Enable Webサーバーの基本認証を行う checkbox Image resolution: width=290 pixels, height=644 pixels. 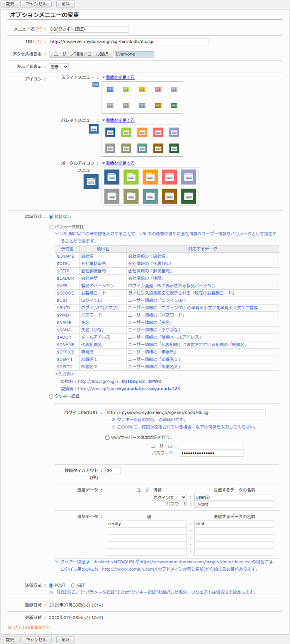(x=107, y=437)
